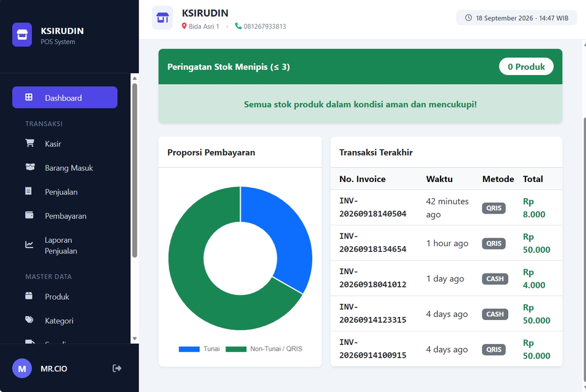Toggle the Tunai legend color swatch
This screenshot has height=392, width=586.
(189, 349)
